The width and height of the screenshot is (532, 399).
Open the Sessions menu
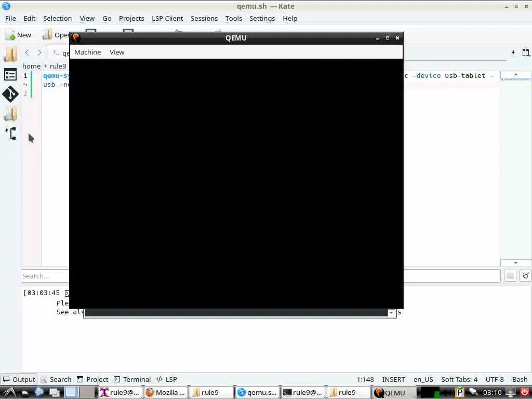point(204,18)
